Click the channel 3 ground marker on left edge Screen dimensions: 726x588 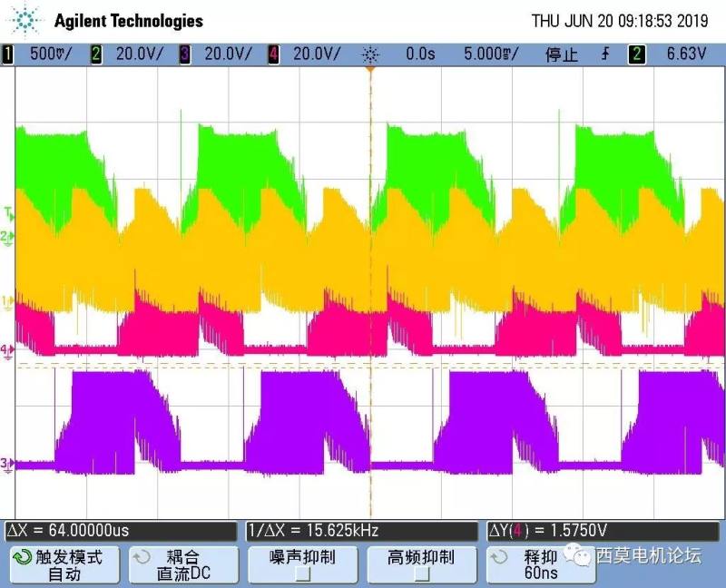coord(8,464)
